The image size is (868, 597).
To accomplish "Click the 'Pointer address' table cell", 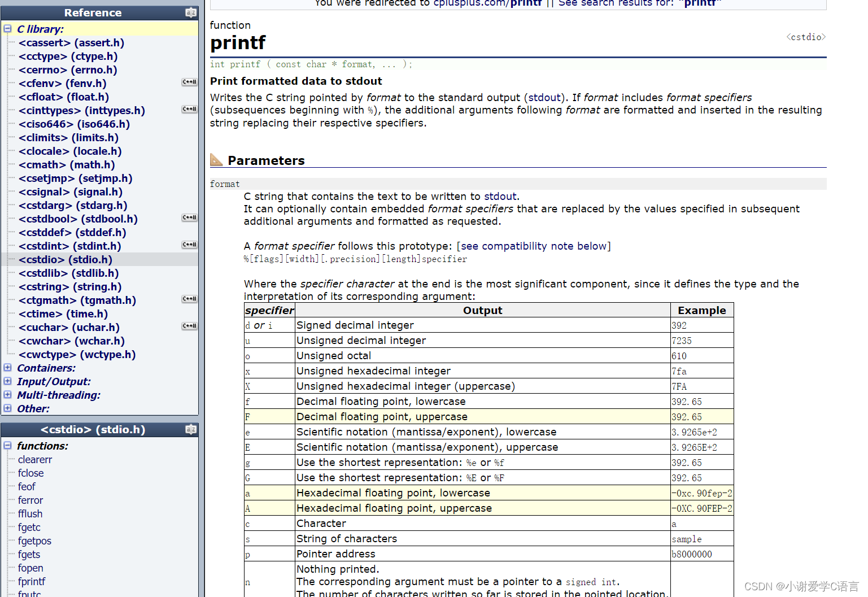I will coord(482,554).
